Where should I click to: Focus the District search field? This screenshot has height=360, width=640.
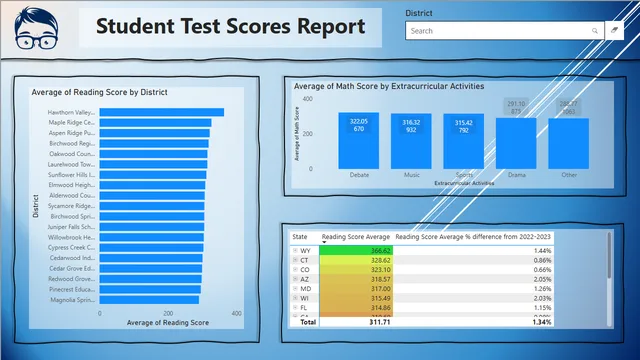pyautogui.click(x=504, y=31)
